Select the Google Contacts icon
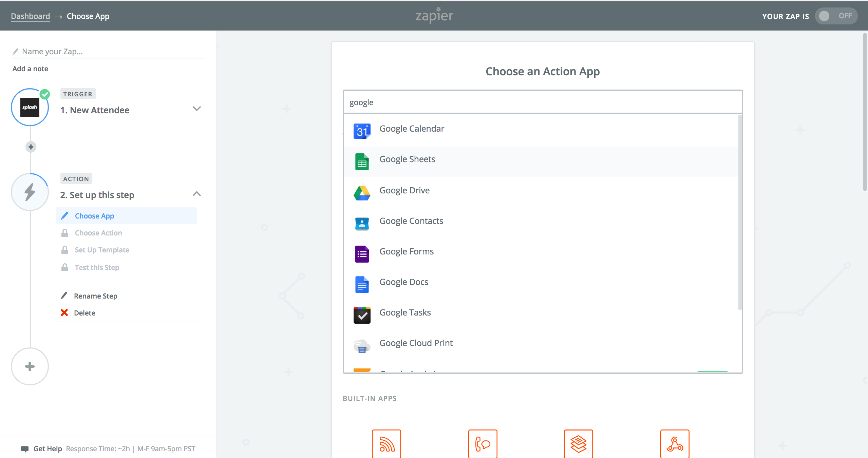The height and width of the screenshot is (458, 868). pos(362,224)
